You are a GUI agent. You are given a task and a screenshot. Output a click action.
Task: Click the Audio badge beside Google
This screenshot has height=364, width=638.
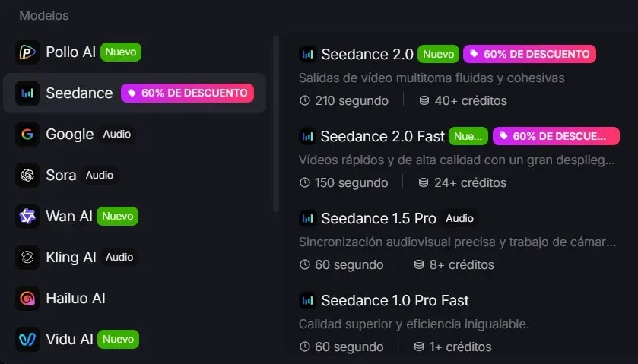click(117, 135)
